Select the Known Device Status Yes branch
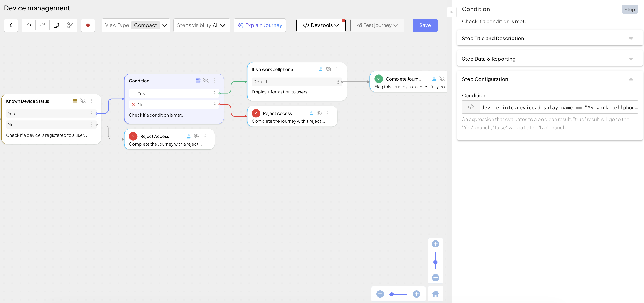 [51, 114]
